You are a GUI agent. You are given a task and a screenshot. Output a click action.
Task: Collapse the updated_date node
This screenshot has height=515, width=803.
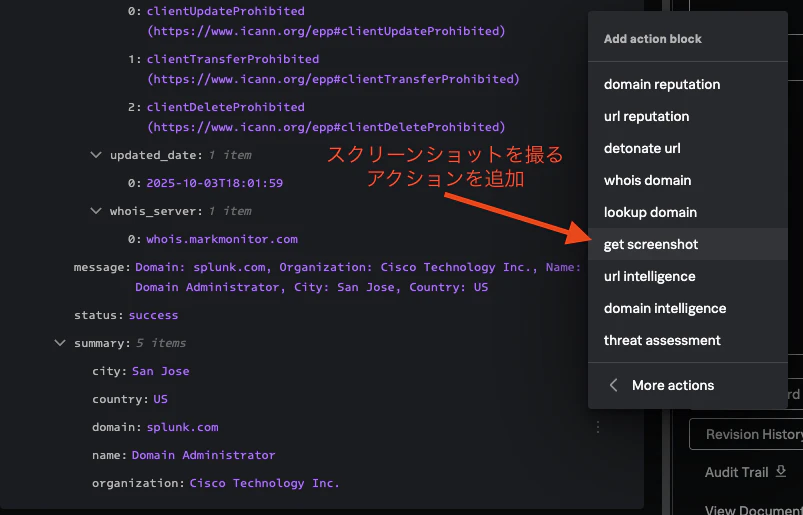96,155
